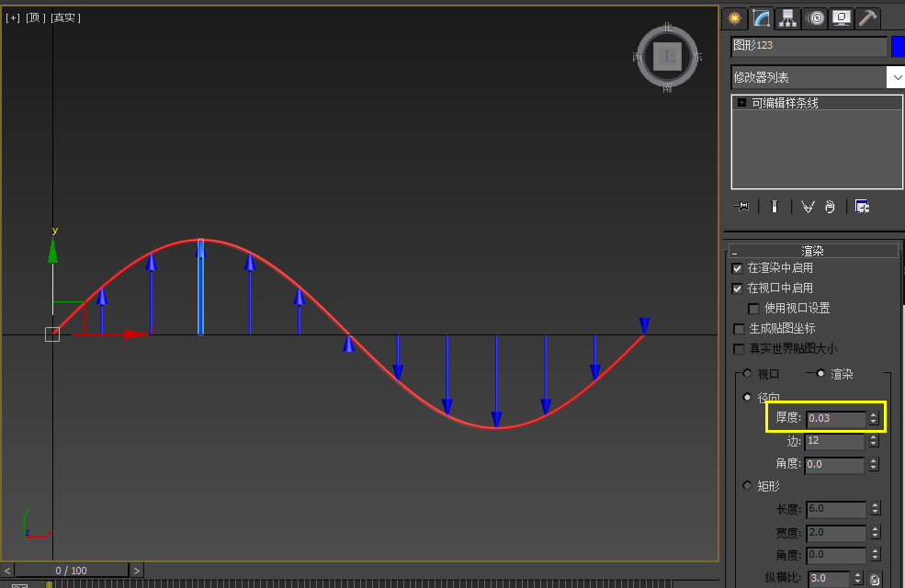Enable 生成贴图坐标 checkbox
The width and height of the screenshot is (905, 588).
[739, 329]
